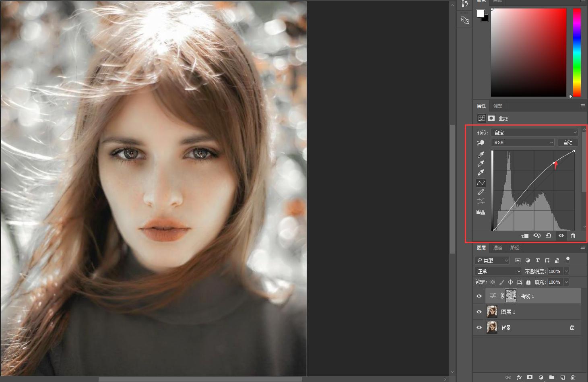Pick the black point eyedropper
The image size is (588, 382).
point(481,155)
